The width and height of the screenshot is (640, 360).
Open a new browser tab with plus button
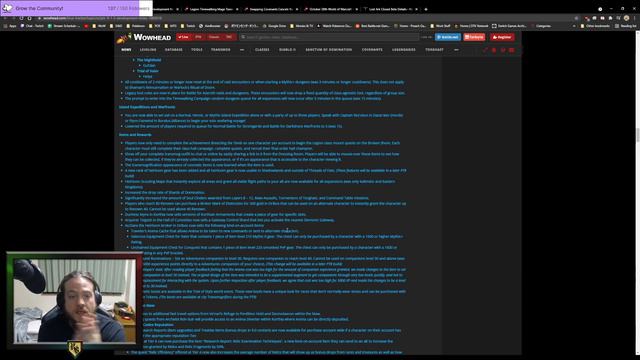(426, 9)
